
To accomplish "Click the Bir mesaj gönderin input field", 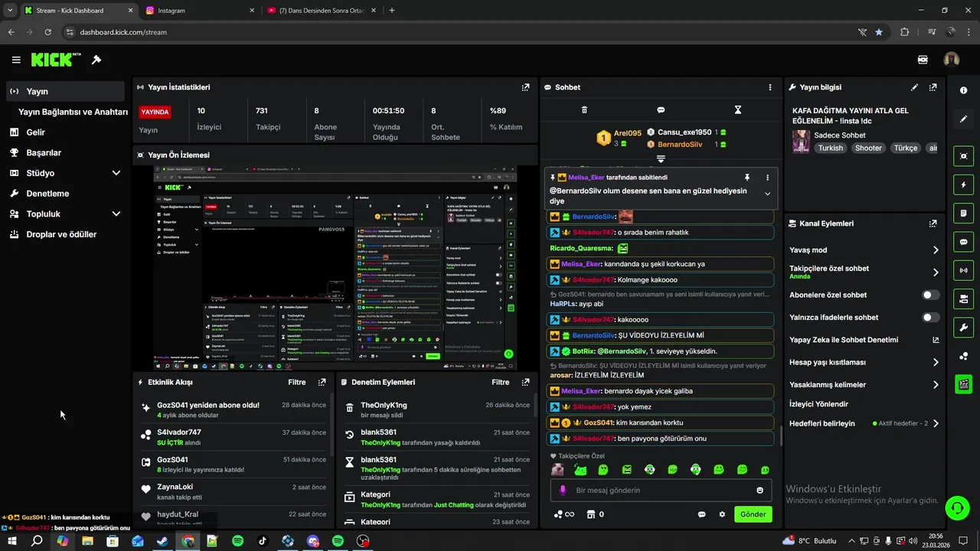I will click(661, 491).
